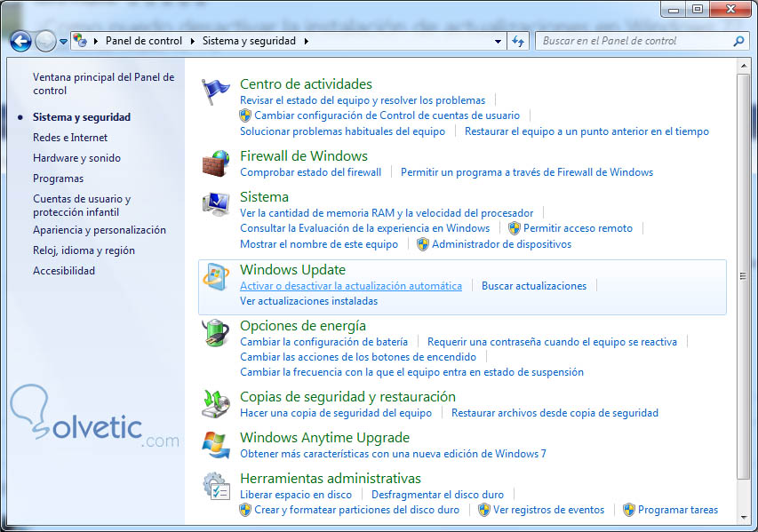
Task: Open the Copias de seguridad y restauración icon
Action: point(216,404)
